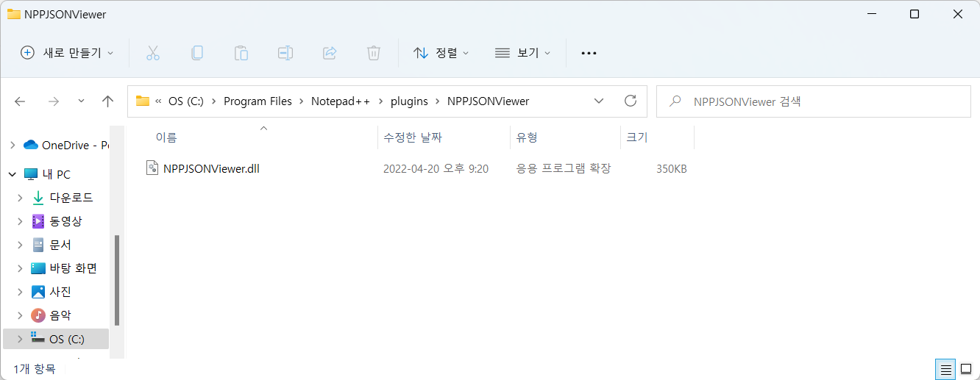The height and width of the screenshot is (380, 980).
Task: Open 바탕 화면 folder in sidebar
Action: (x=64, y=268)
